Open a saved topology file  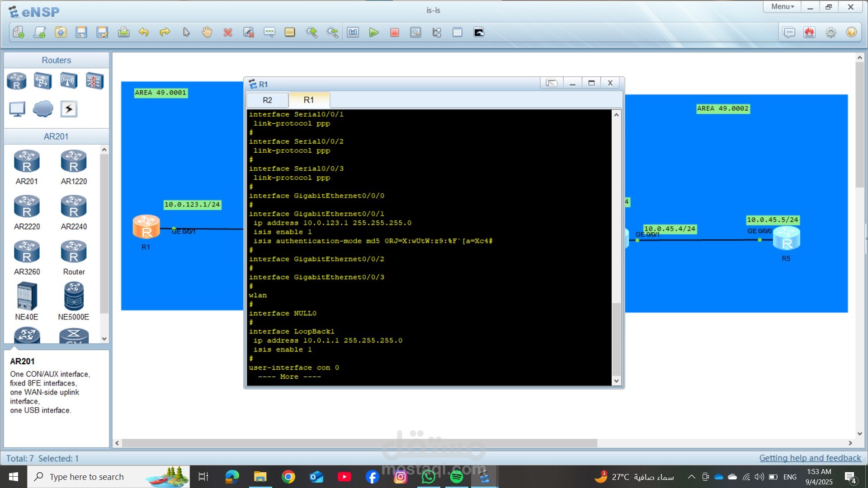60,32
